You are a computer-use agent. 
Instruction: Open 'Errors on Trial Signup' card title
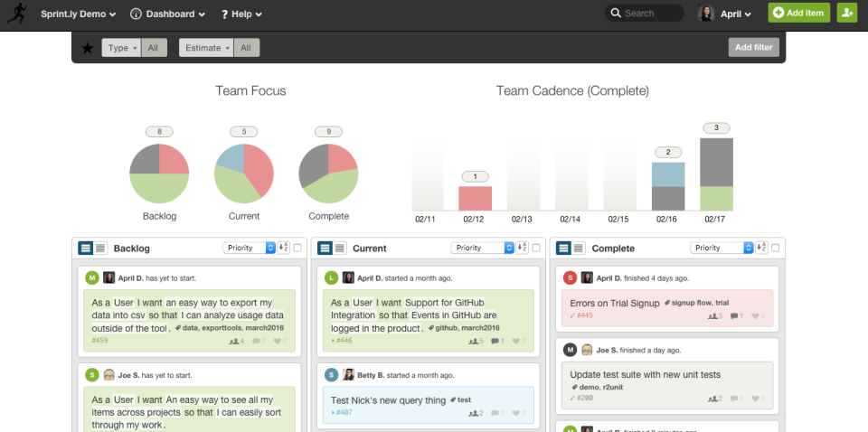click(615, 303)
